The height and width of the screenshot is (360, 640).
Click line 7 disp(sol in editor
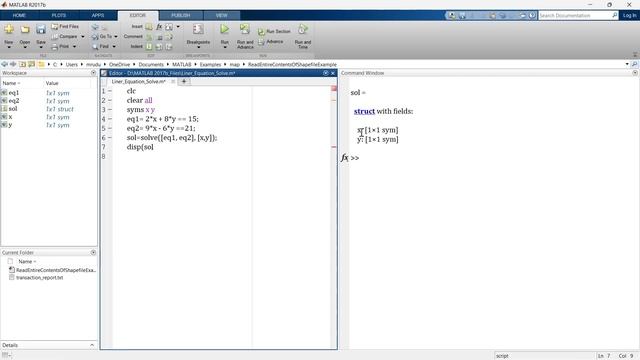[x=140, y=147]
